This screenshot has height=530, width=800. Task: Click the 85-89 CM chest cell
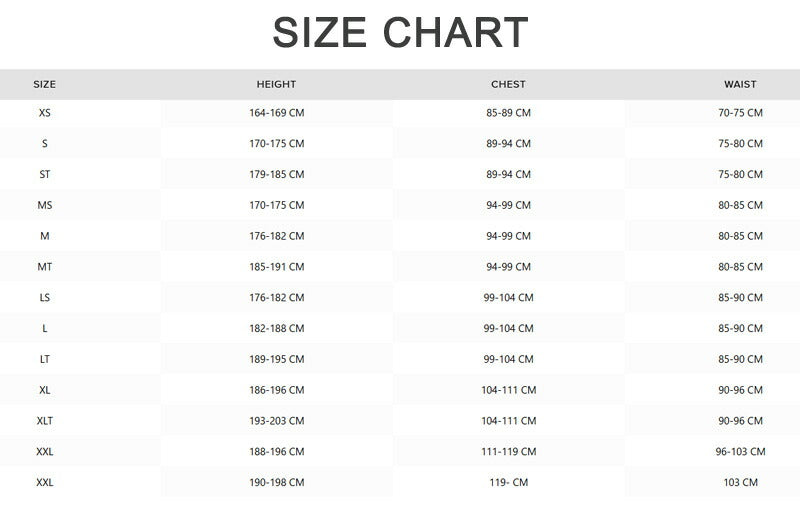pyautogui.click(x=508, y=113)
